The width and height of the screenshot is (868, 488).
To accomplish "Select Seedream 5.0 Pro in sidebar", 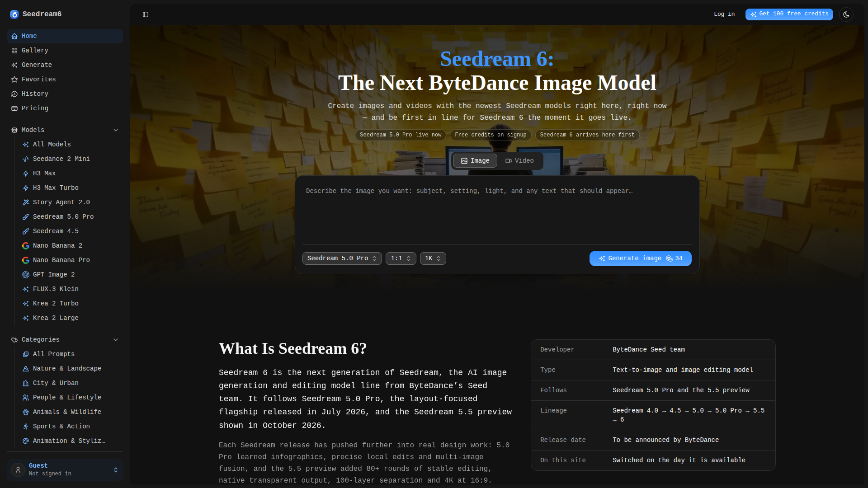I will 71,217.
